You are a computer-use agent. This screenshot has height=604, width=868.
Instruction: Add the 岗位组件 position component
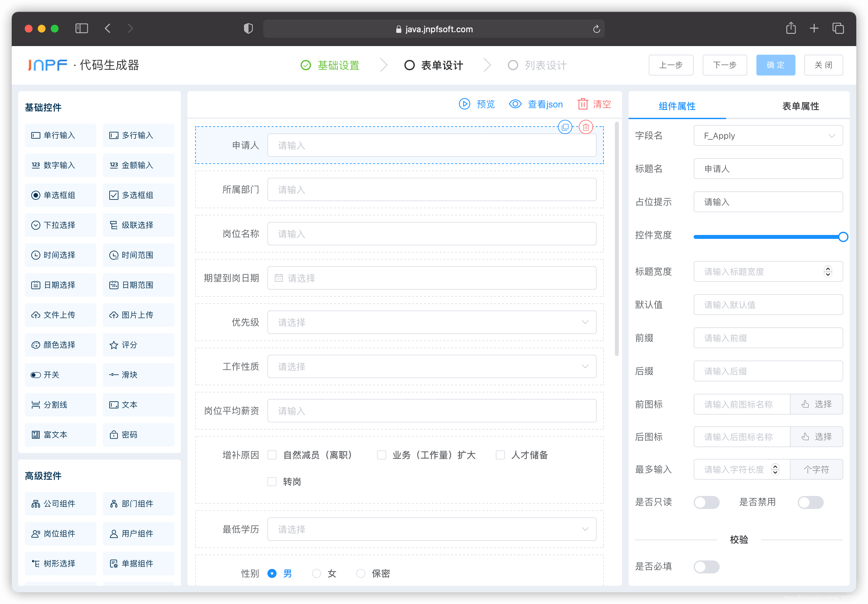point(61,533)
